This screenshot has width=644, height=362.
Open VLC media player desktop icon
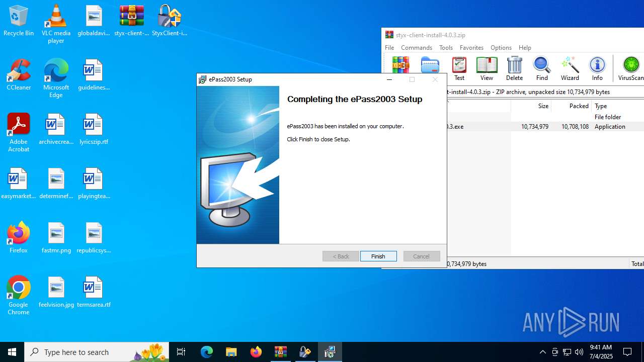pyautogui.click(x=56, y=24)
